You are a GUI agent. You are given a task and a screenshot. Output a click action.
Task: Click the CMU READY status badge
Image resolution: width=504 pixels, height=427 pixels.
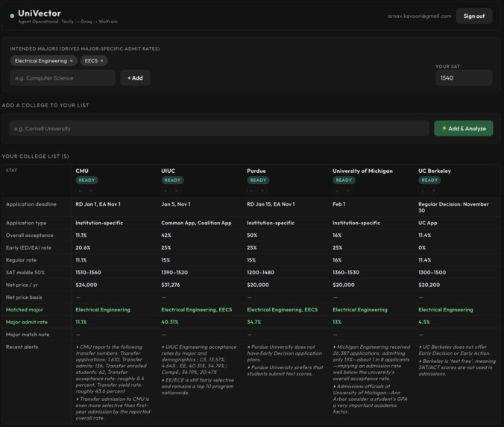(x=86, y=180)
